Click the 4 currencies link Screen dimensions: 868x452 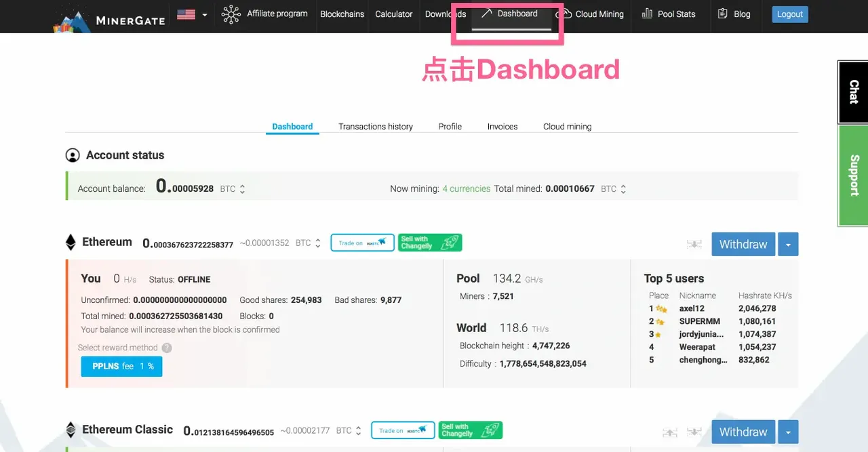[467, 189]
